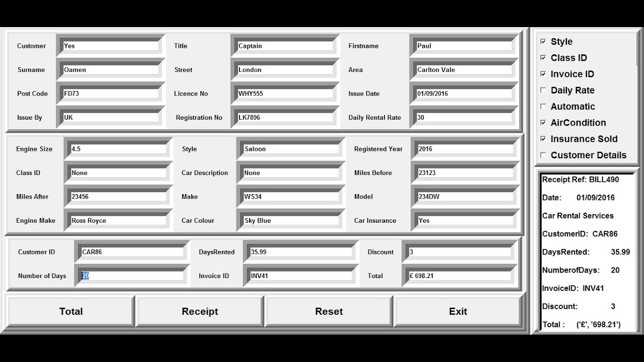Image resolution: width=644 pixels, height=362 pixels.
Task: Focus the Title field with Captain
Action: (285, 46)
